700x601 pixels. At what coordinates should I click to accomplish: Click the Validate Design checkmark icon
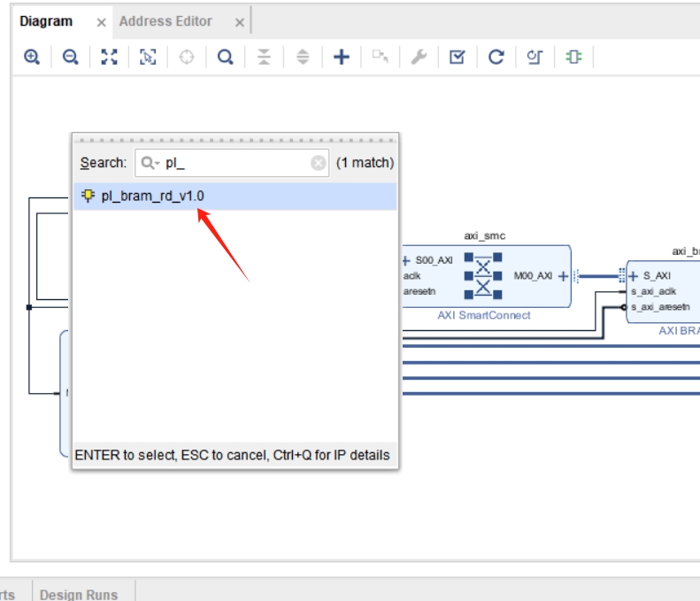click(458, 58)
